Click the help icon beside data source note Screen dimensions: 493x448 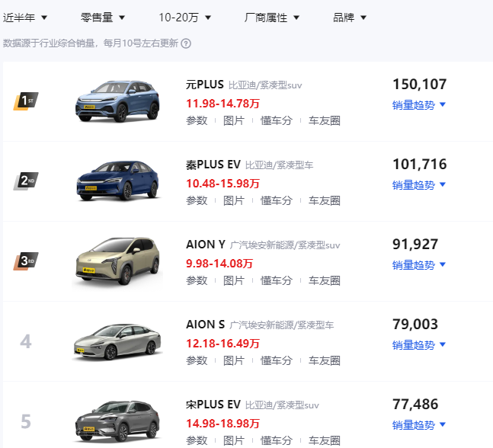(186, 43)
